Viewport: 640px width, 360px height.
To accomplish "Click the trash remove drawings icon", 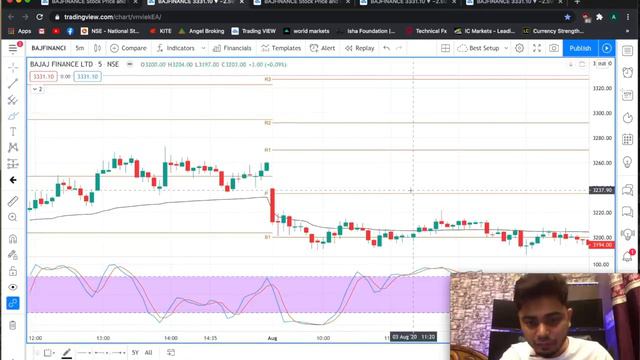I will coord(13,325).
